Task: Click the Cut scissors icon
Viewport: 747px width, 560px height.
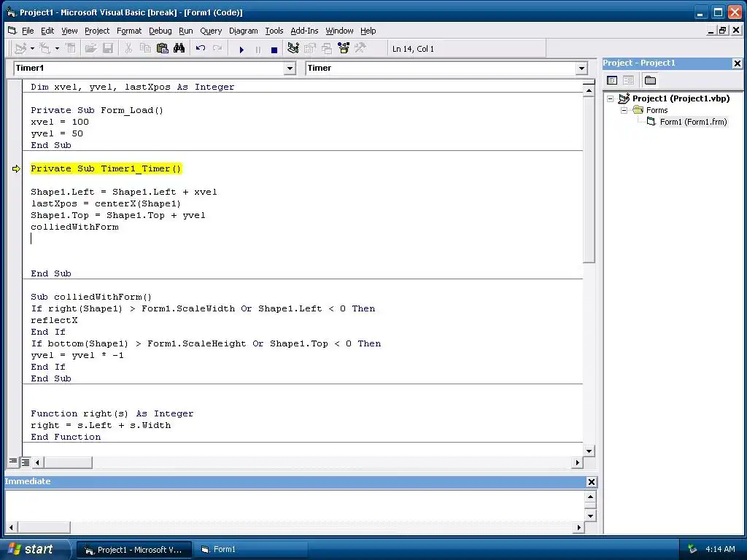Action: pos(128,49)
